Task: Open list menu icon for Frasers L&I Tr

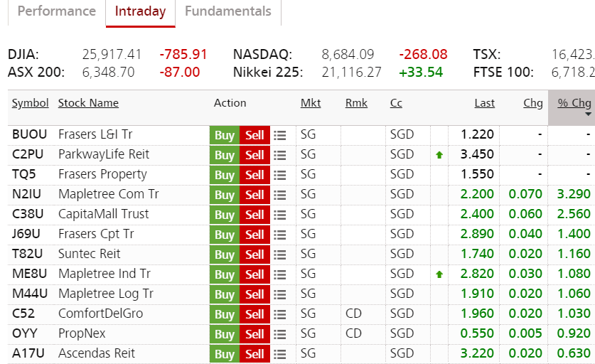Action: click(280, 135)
